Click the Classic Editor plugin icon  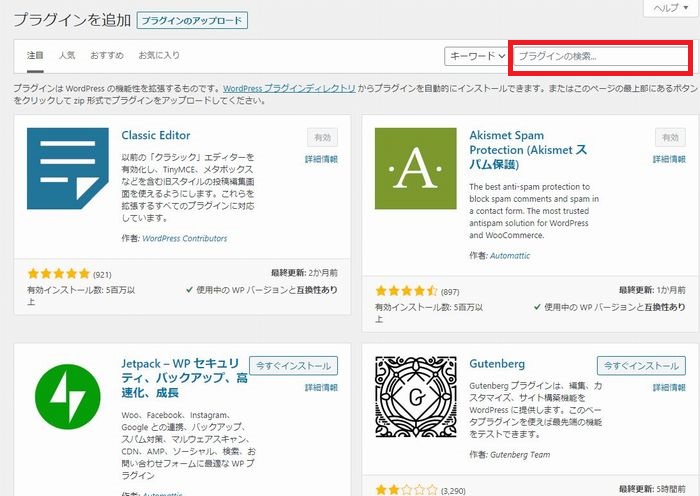click(x=67, y=168)
